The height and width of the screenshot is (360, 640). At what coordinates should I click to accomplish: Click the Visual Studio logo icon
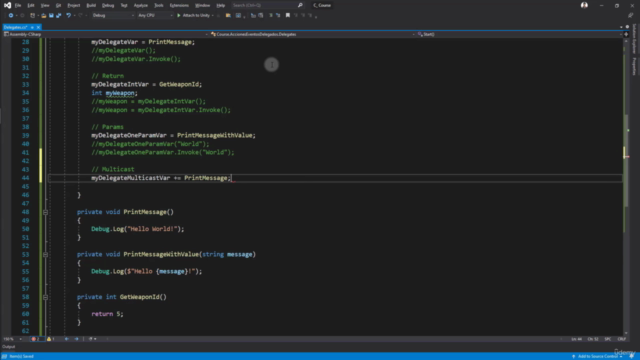[7, 5]
